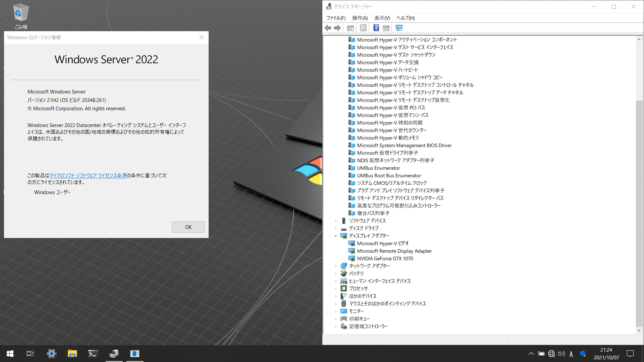Scan for hardware changes using toolbar icon
The image size is (644, 362).
pyautogui.click(x=399, y=28)
